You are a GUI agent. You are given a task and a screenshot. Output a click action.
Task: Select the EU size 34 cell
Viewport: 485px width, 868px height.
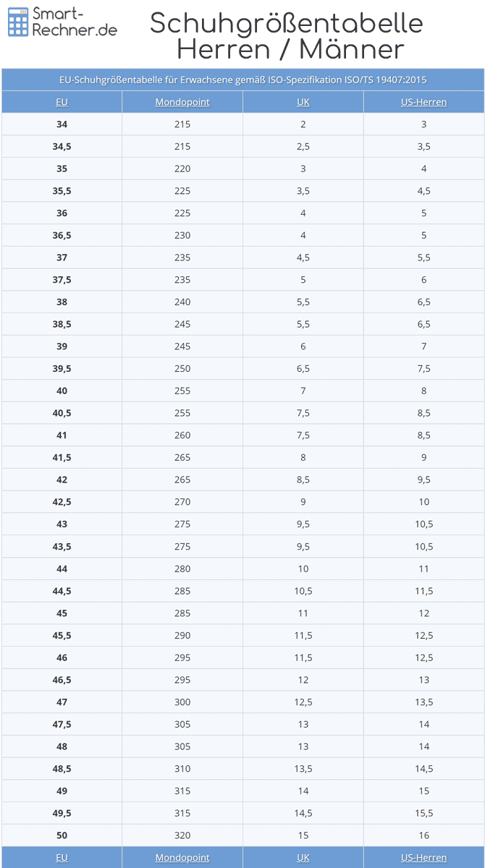tap(62, 124)
